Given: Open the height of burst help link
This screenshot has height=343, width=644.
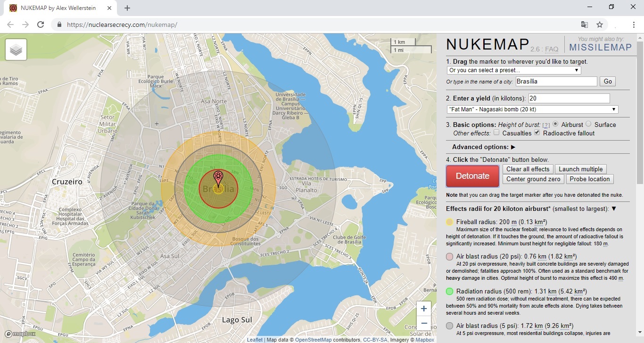Looking at the screenshot, I should coord(546,125).
